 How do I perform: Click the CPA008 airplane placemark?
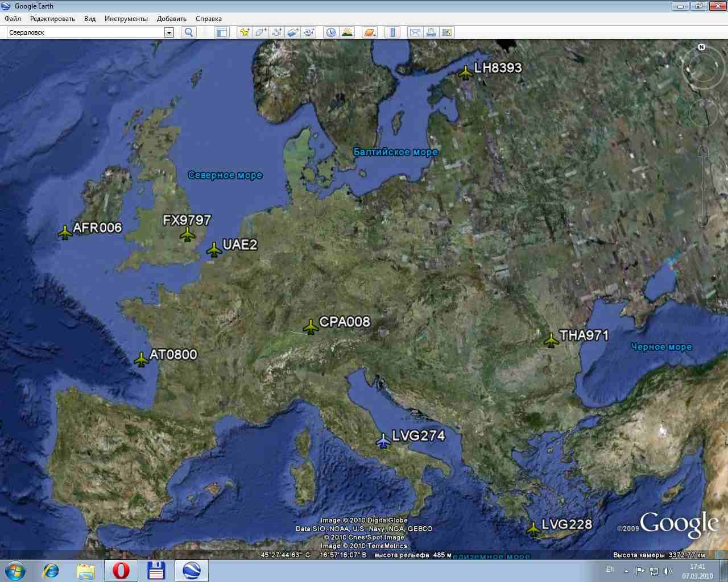pos(311,327)
